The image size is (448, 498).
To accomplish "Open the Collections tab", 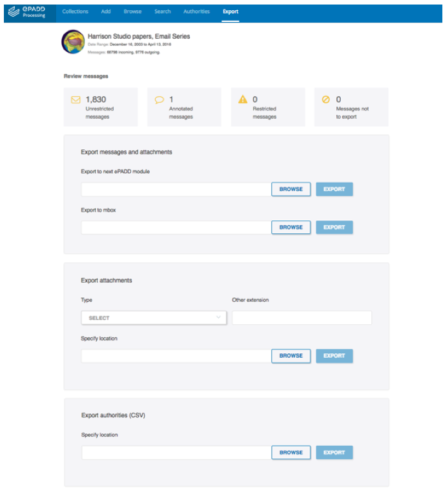I will pyautogui.click(x=76, y=12).
